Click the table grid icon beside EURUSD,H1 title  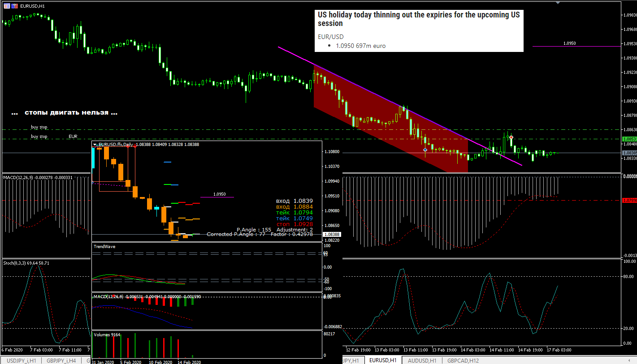[x=6, y=6]
